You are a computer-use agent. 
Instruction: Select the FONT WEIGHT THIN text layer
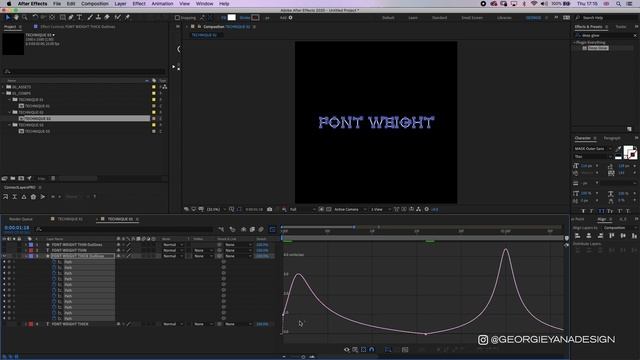[x=69, y=251]
